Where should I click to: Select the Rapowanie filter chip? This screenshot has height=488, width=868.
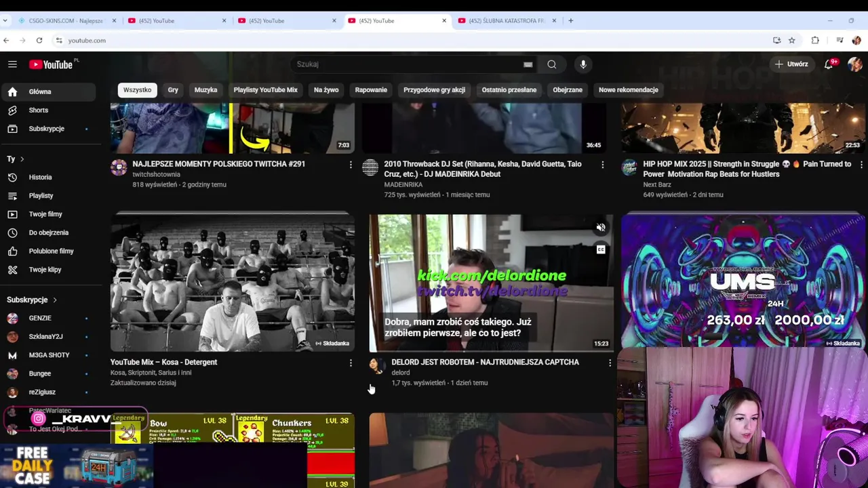pos(371,89)
